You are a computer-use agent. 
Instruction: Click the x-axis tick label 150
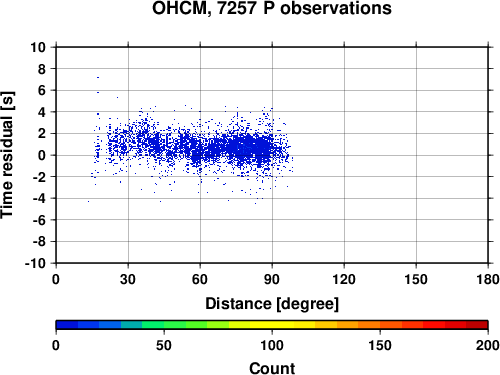tap(416, 279)
